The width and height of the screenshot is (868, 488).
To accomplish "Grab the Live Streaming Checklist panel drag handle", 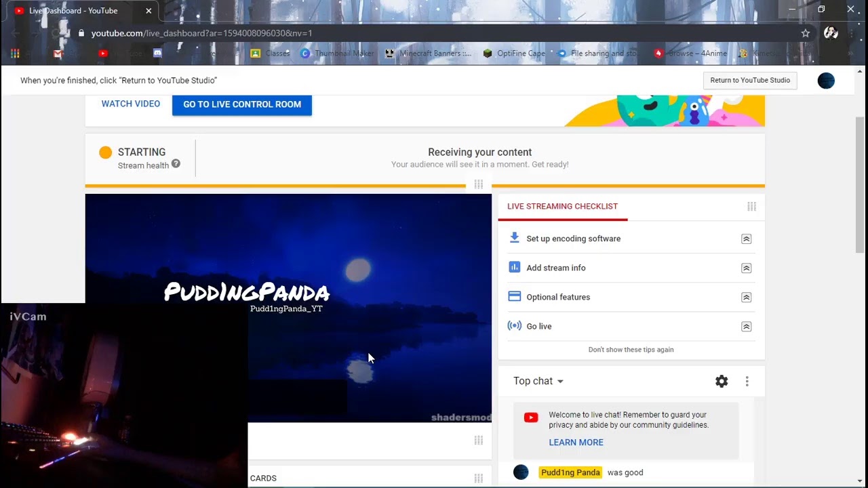I will tap(751, 206).
